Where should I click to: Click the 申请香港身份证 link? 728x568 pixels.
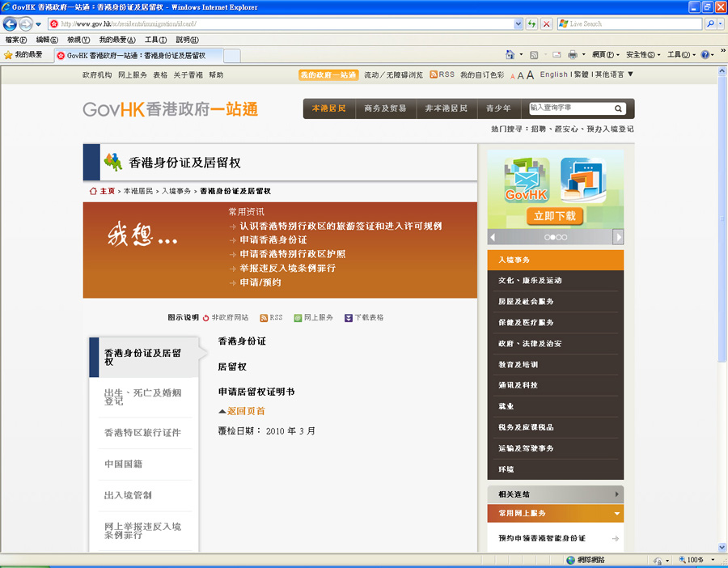coord(273,240)
